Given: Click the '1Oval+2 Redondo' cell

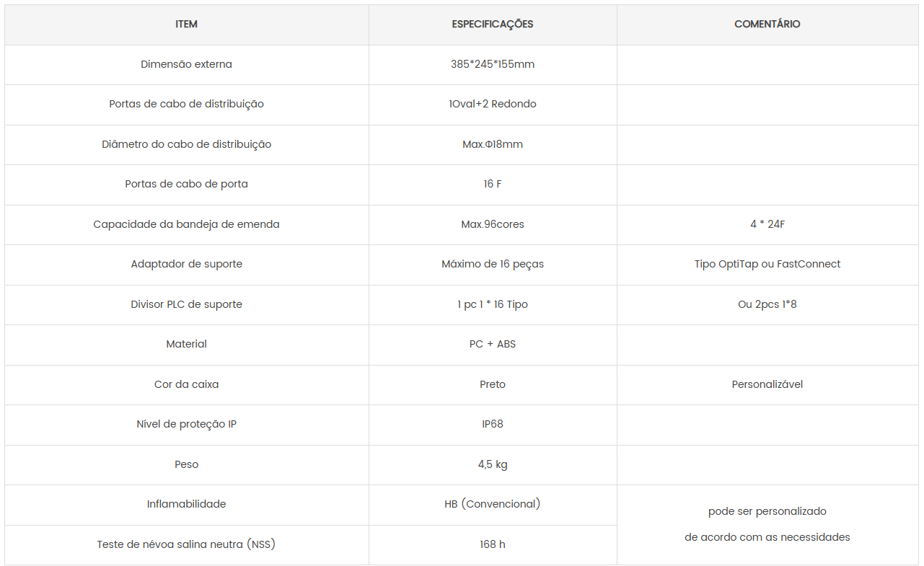Looking at the screenshot, I should pyautogui.click(x=493, y=104).
